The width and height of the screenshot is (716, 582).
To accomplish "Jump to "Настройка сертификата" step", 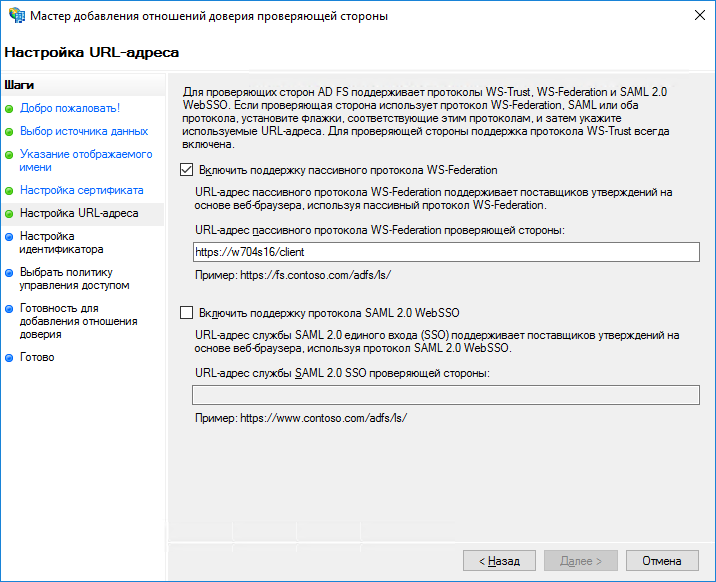I will click(81, 190).
